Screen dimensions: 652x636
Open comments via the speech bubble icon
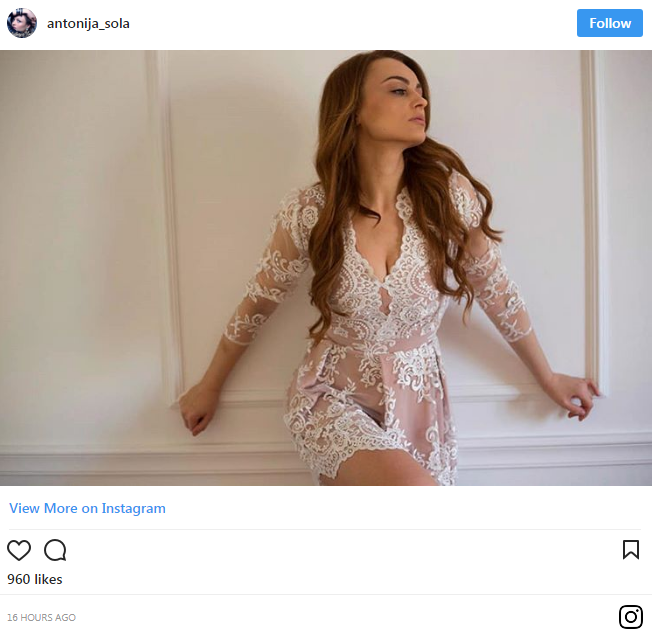[55, 550]
